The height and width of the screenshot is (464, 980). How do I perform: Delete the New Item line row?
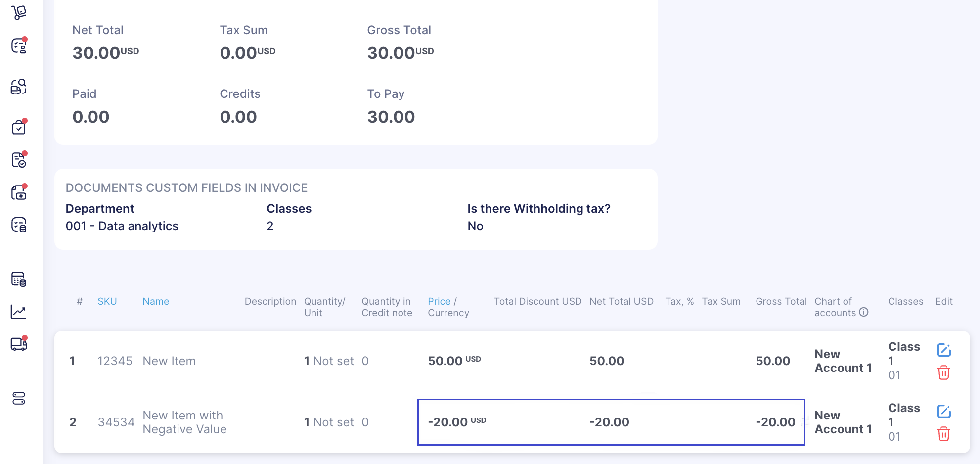[944, 372]
